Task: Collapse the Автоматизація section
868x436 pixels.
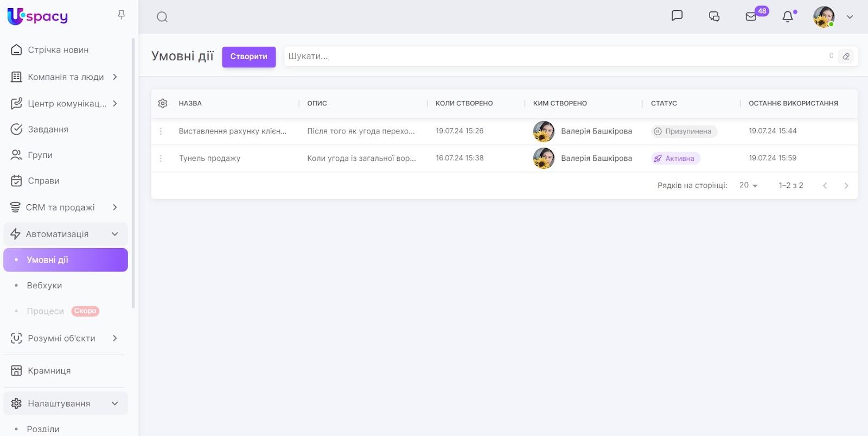Action: [x=115, y=234]
